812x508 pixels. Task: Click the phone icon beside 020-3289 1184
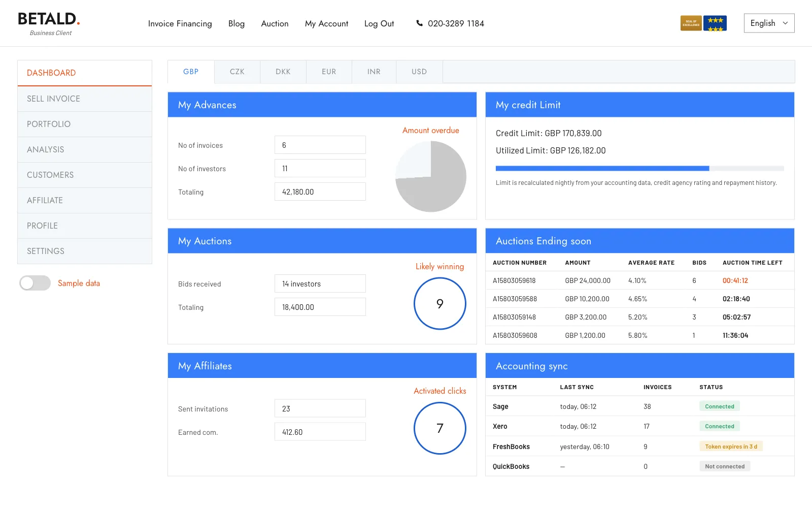click(419, 23)
